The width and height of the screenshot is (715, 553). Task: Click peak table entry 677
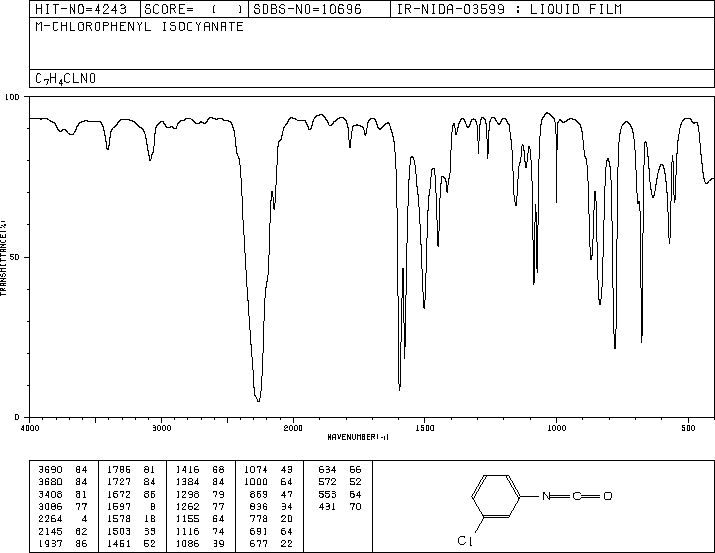click(259, 543)
